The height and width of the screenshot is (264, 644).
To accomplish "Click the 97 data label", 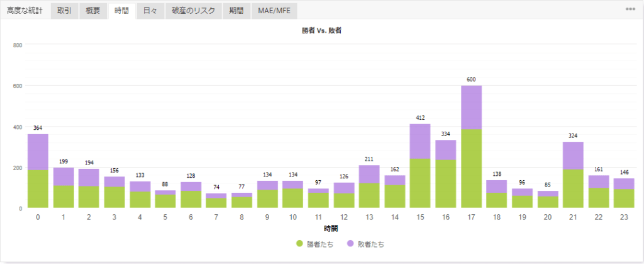I will (318, 183).
